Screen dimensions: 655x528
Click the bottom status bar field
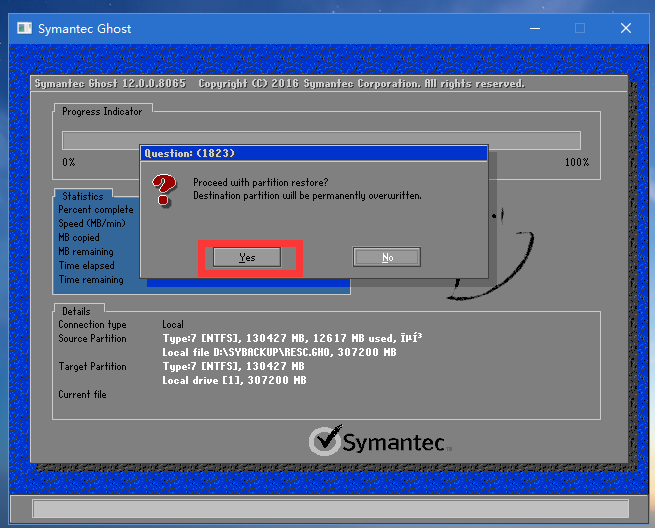(330, 508)
